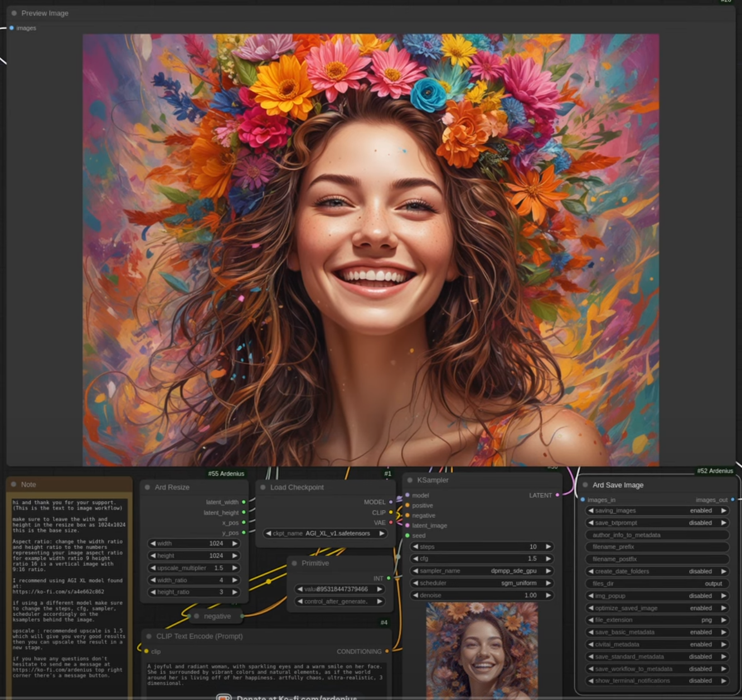Open the sampler_name dropdown in KSampler
This screenshot has height=700, width=742.
[482, 571]
